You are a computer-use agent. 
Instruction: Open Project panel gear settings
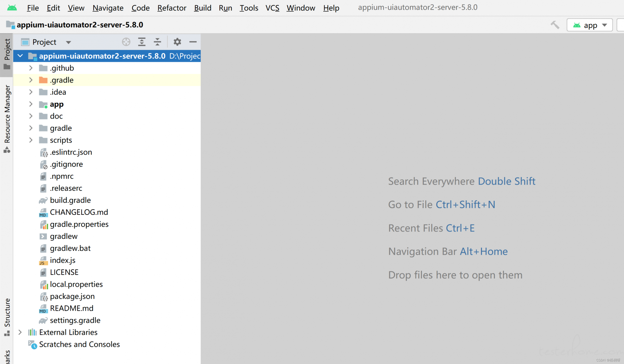[177, 42]
